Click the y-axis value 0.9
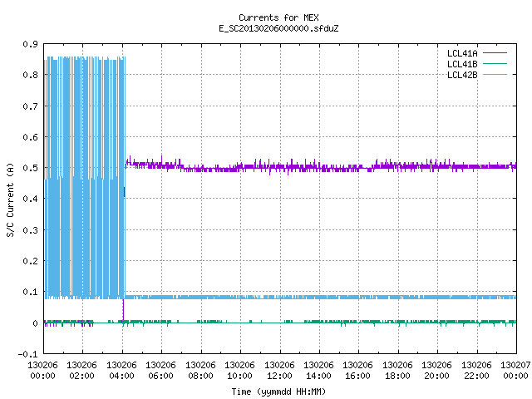 point(30,44)
